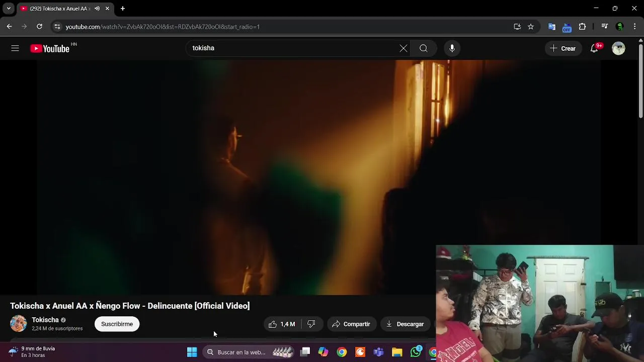The image size is (644, 362).
Task: Open the translate extension icon
Action: click(x=552, y=27)
